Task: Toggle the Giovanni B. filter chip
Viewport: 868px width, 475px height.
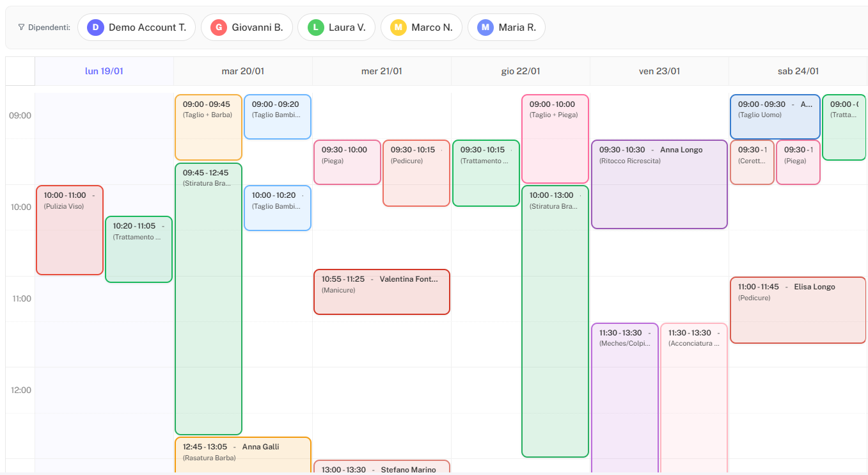Action: click(x=247, y=27)
